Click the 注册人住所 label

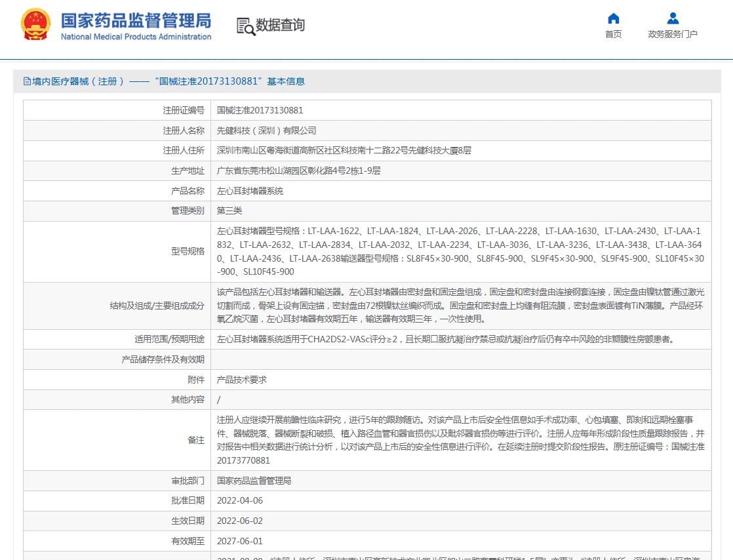(184, 151)
